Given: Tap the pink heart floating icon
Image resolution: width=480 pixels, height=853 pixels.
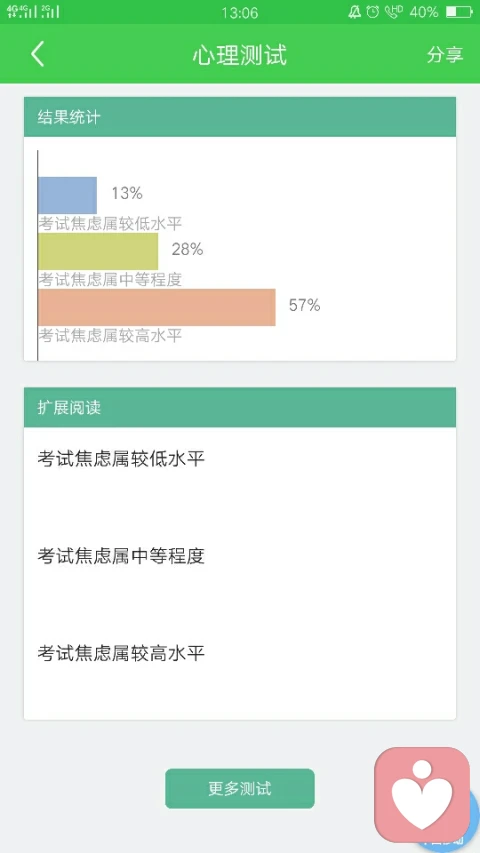Looking at the screenshot, I should (422, 795).
